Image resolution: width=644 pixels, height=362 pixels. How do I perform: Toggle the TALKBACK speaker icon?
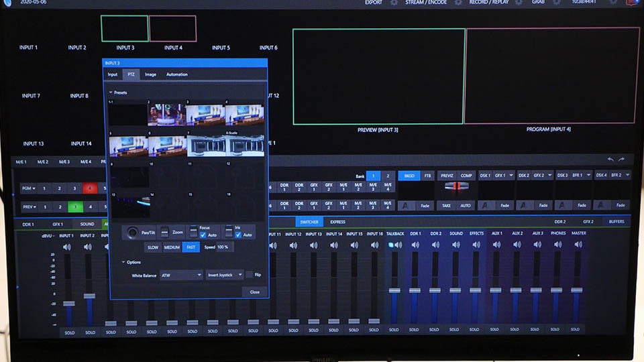tap(398, 245)
